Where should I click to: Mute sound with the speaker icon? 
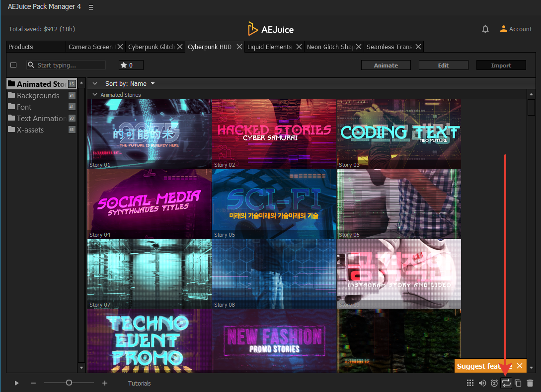click(482, 383)
